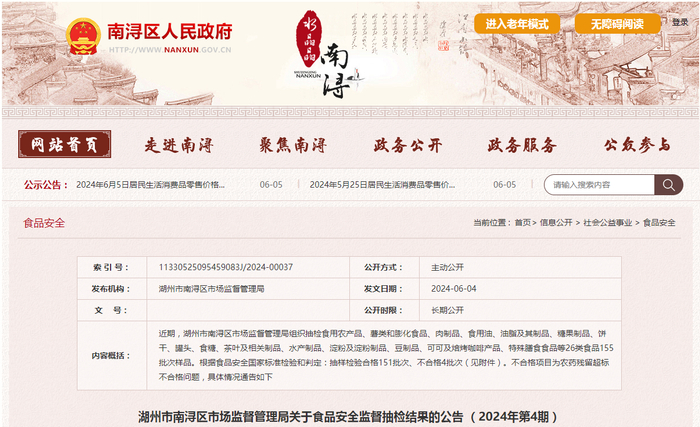Open the 政务服务 menu
The width and height of the screenshot is (700, 427).
[522, 145]
